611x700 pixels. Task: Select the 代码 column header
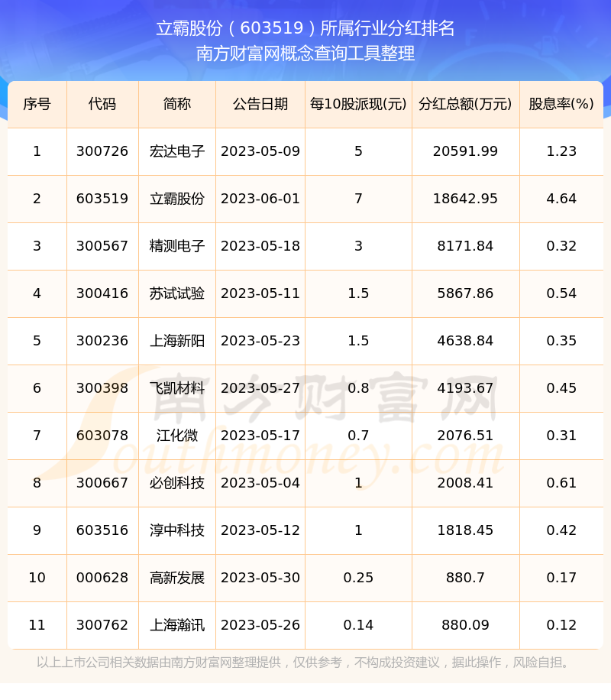102,104
